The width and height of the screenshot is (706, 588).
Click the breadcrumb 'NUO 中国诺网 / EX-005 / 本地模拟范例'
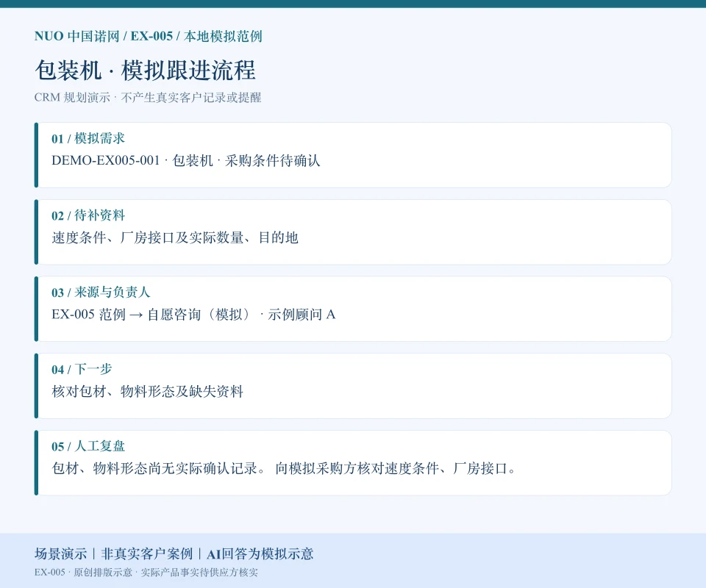(x=148, y=36)
